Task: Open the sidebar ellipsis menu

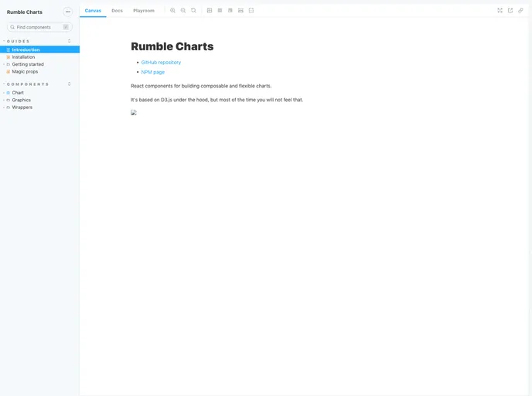Action: click(68, 12)
